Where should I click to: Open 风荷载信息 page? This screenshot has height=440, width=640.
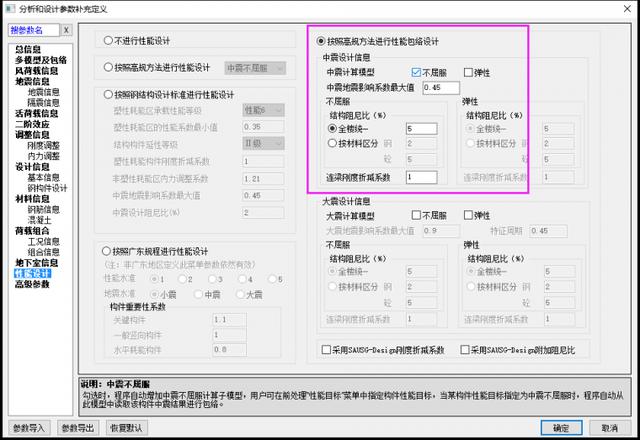coord(36,71)
